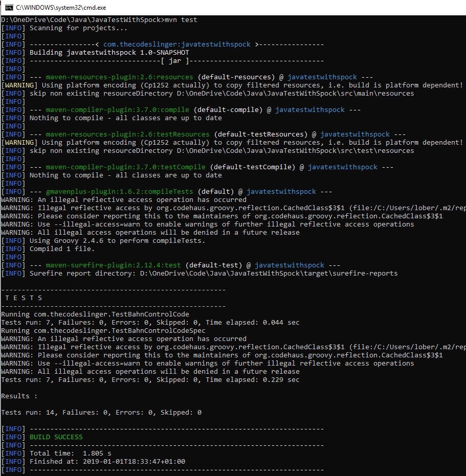This screenshot has height=476, width=466.
Task: Click the 'mvn test' command text
Action: (x=181, y=20)
